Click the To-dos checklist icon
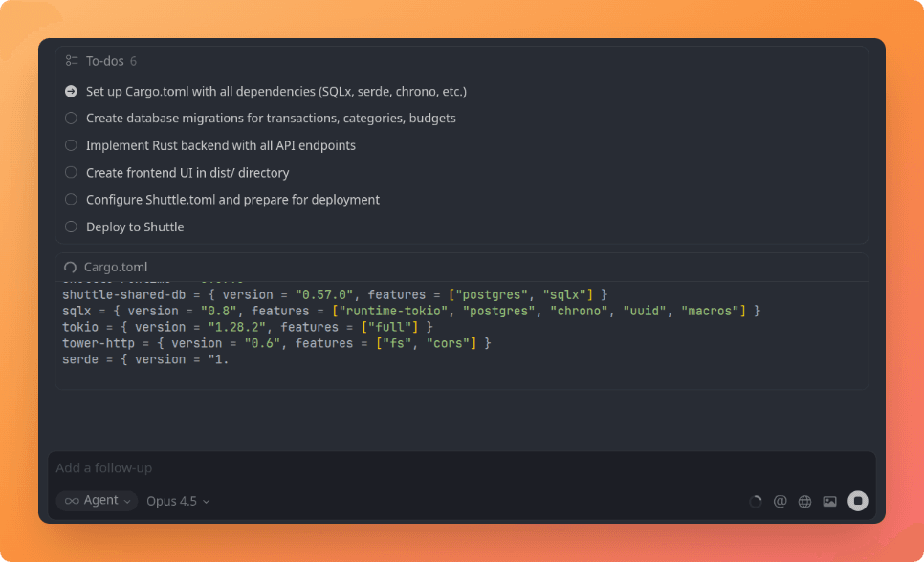The height and width of the screenshot is (562, 924). pyautogui.click(x=70, y=60)
